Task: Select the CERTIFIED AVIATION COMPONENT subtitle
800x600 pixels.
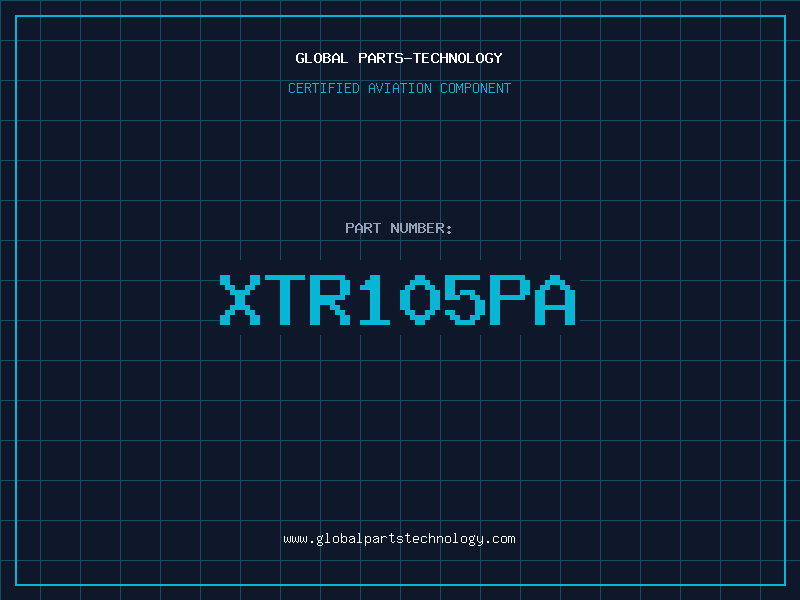Action: coord(399,88)
